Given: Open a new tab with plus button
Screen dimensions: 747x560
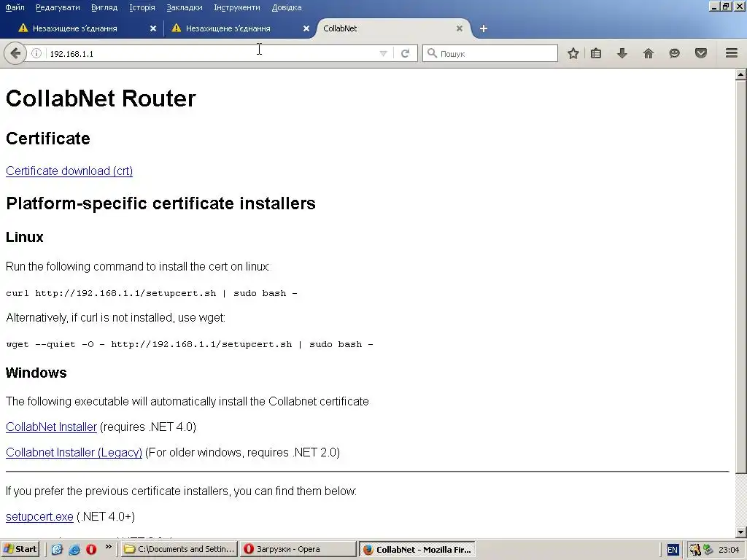Looking at the screenshot, I should click(484, 28).
